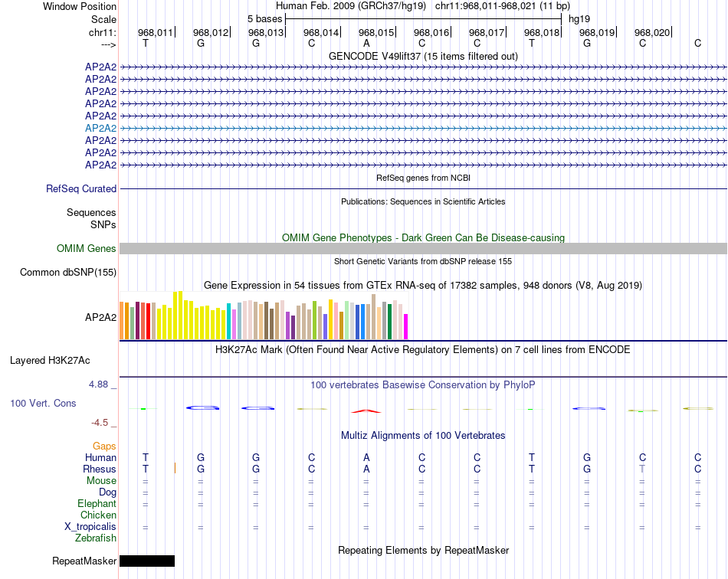This screenshot has height=579, width=728.
Task: Click 'Human Feb. 2009 (GRCh37/hg19)' assembly text
Action: pyautogui.click(x=350, y=6)
